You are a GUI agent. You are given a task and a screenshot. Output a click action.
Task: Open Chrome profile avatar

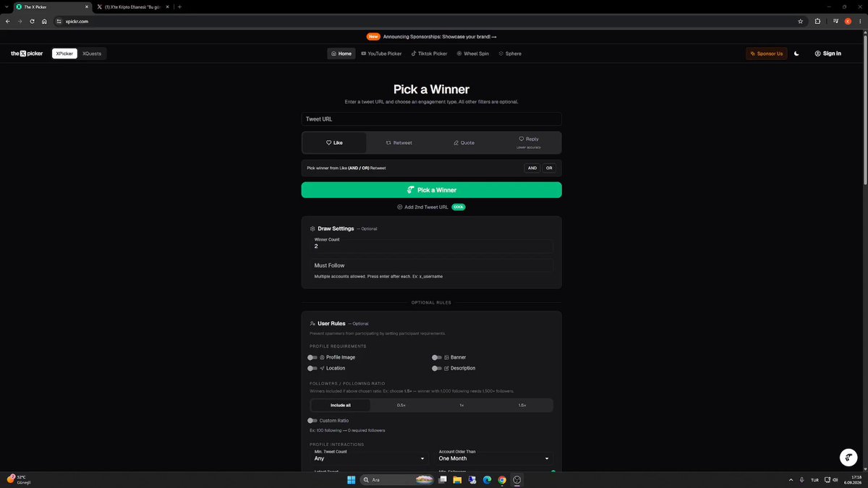(848, 22)
